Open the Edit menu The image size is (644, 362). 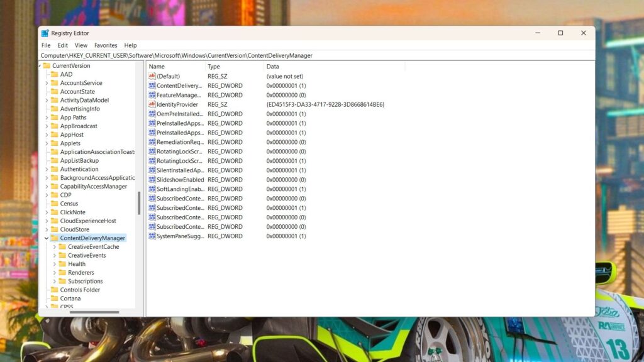62,45
